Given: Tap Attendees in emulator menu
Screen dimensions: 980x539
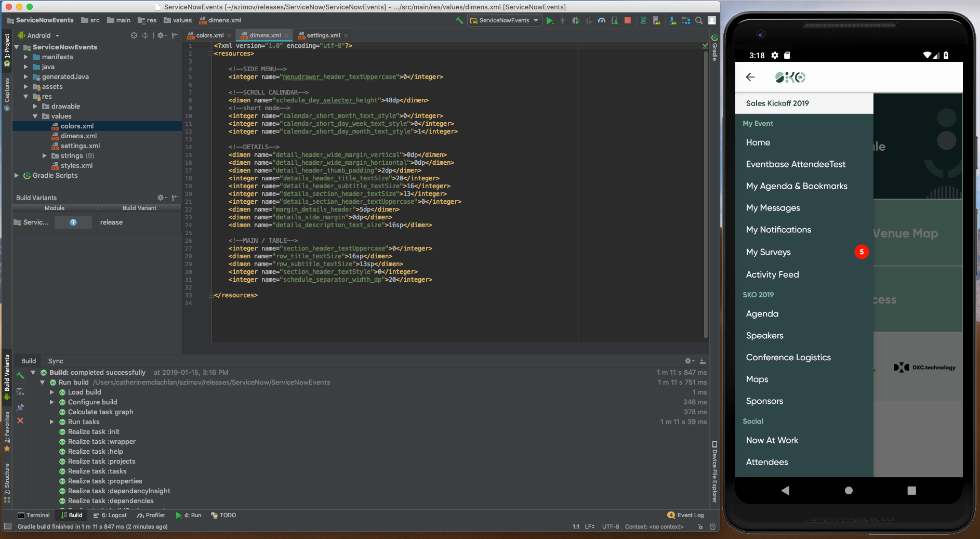Looking at the screenshot, I should point(804,462).
